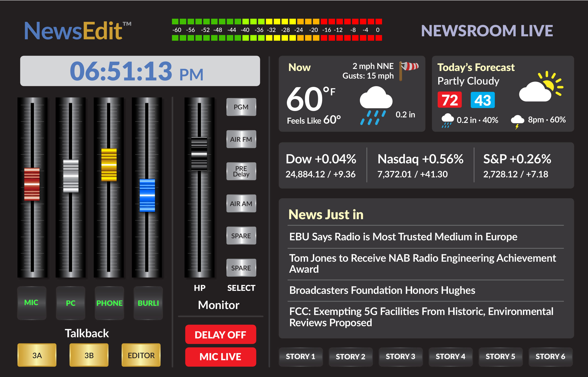Switch off delay with DELAY OFF button
This screenshot has height=377, width=588.
tap(220, 334)
